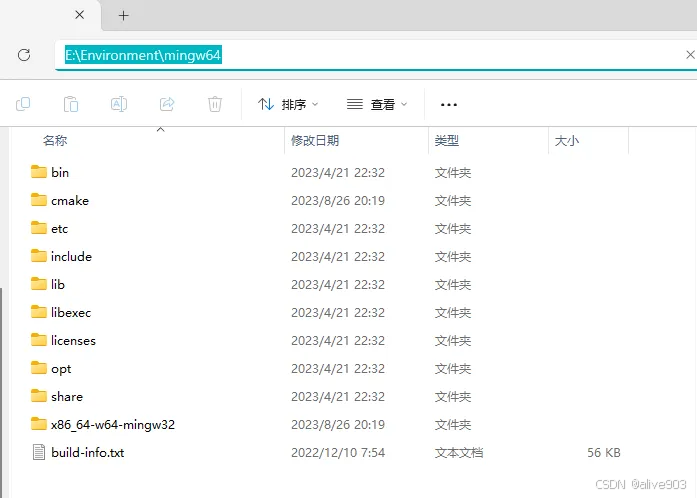
Task: Click the 文件夹 type cell in opt row
Action: 453,369
